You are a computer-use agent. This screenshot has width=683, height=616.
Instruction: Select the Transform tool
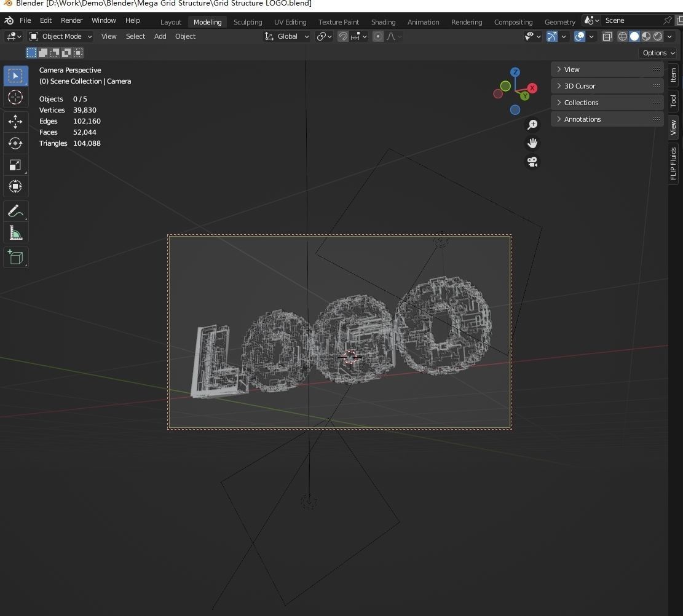16,186
